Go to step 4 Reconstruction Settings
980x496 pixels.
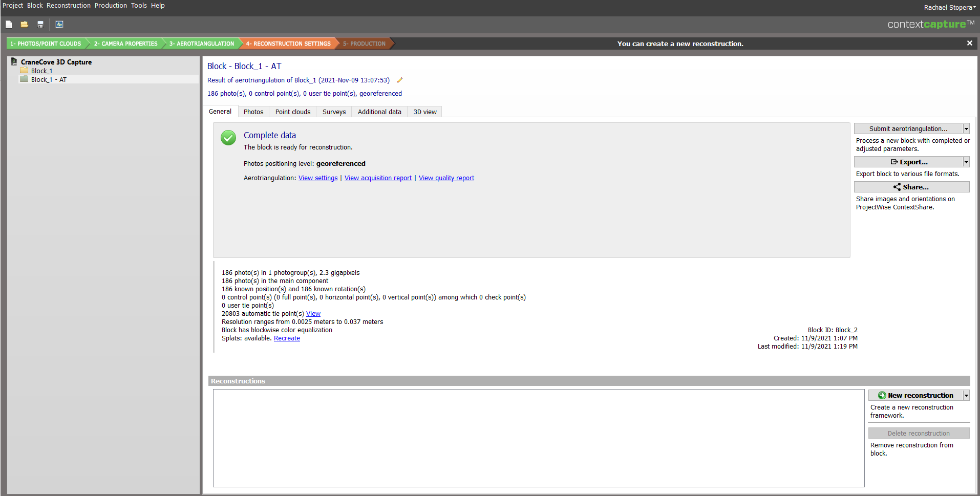point(288,44)
